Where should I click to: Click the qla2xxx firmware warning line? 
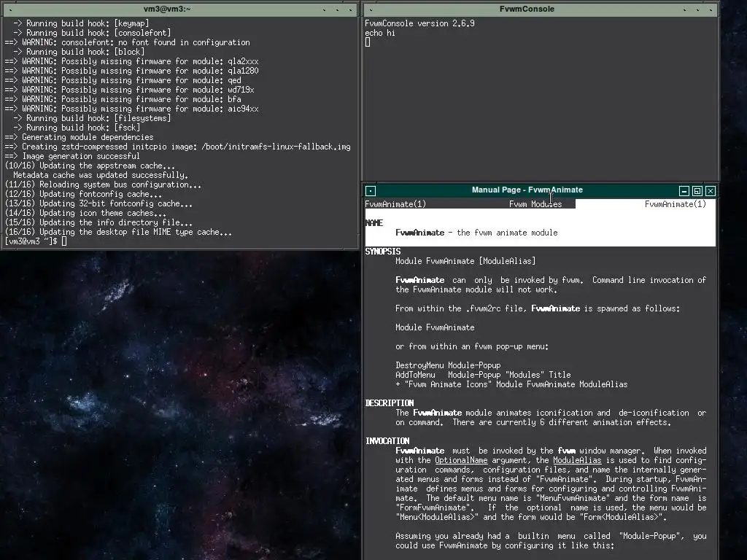pyautogui.click(x=131, y=61)
